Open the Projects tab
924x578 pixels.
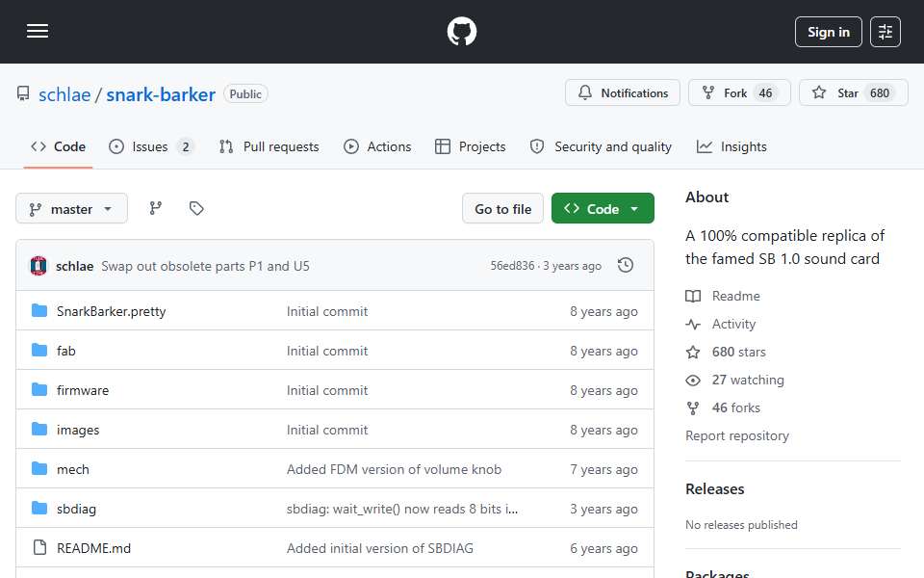471,146
